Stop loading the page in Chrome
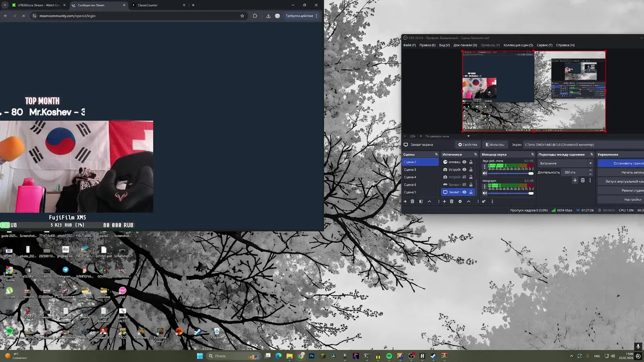Viewport: 644px width, 362px height. (23, 16)
